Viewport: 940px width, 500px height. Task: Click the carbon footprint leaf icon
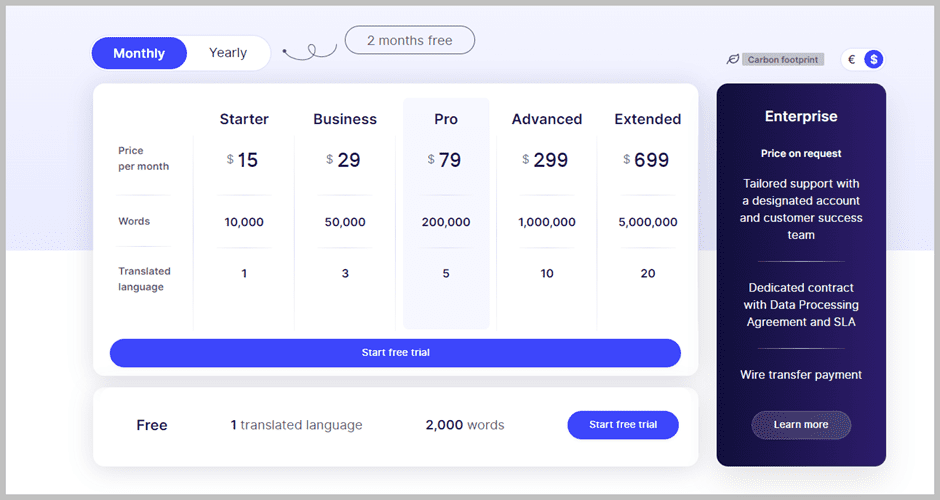coord(732,60)
